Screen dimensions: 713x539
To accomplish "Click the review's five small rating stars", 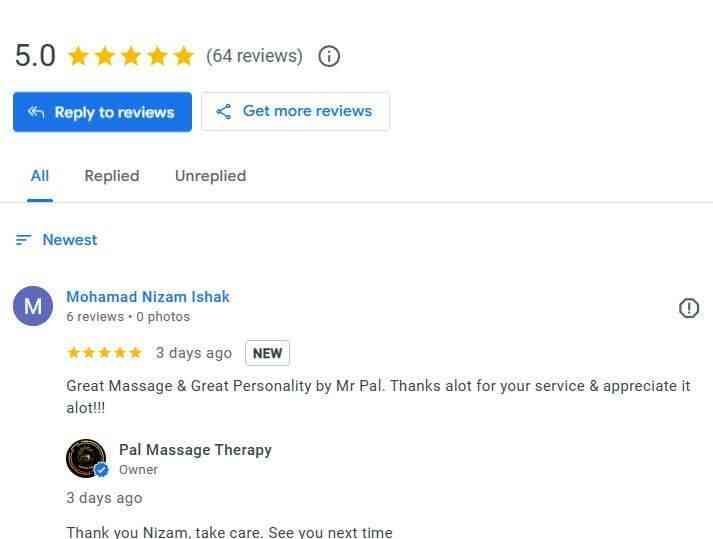I will (x=105, y=353).
